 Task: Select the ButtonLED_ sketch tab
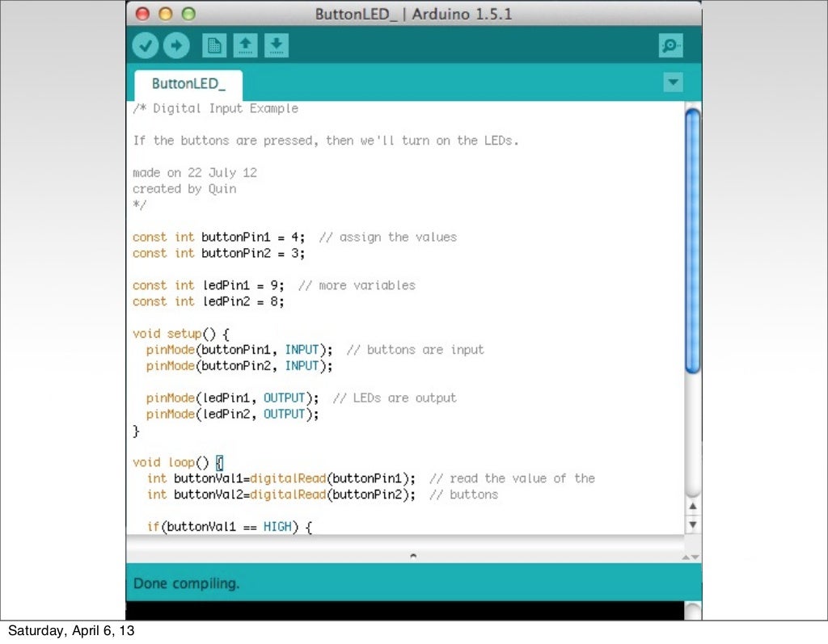(x=188, y=84)
